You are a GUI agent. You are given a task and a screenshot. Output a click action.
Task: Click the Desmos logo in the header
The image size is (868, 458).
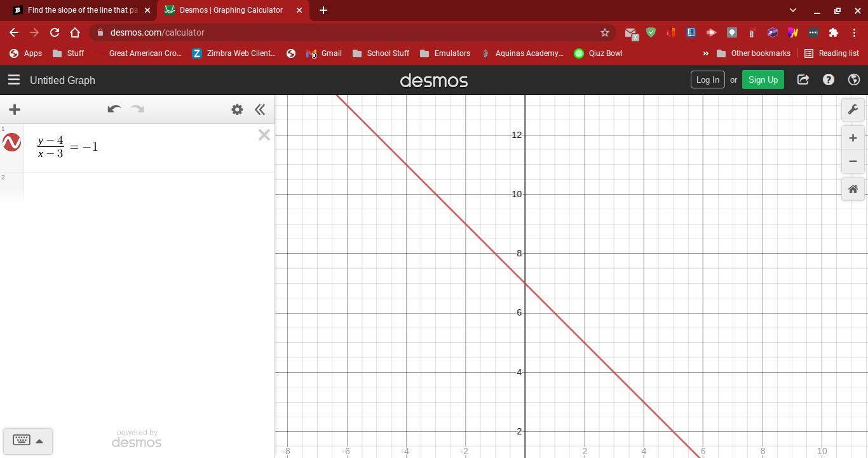[434, 81]
